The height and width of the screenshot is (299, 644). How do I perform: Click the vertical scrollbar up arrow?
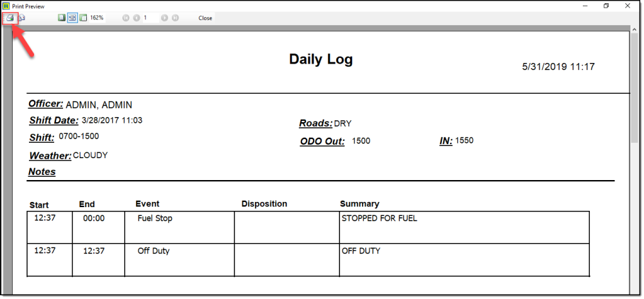634,30
